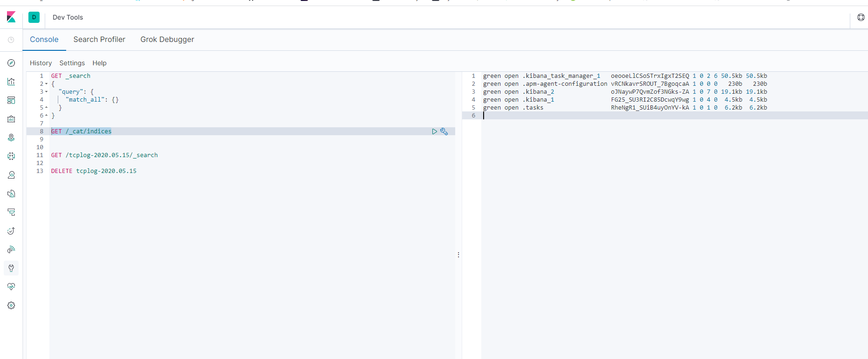Select the Dev Tools wrench sidebar icon
The width and height of the screenshot is (868, 359).
point(11,268)
